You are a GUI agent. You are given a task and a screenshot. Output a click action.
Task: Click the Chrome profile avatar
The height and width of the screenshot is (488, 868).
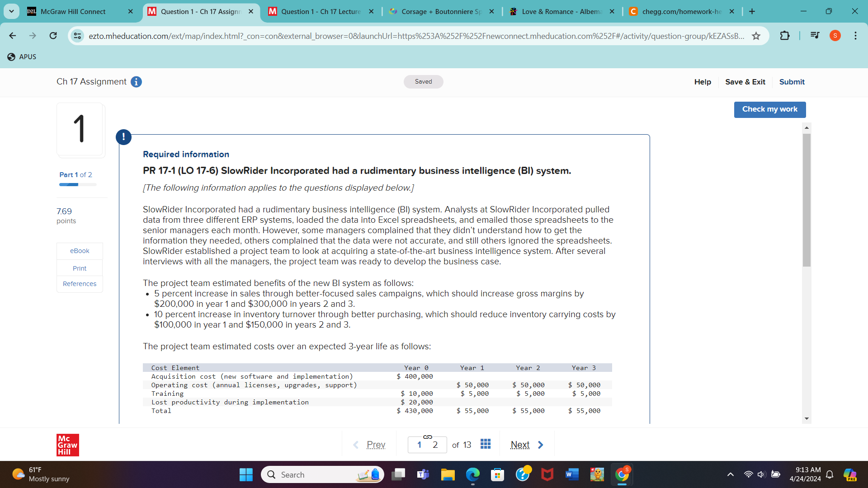(835, 36)
